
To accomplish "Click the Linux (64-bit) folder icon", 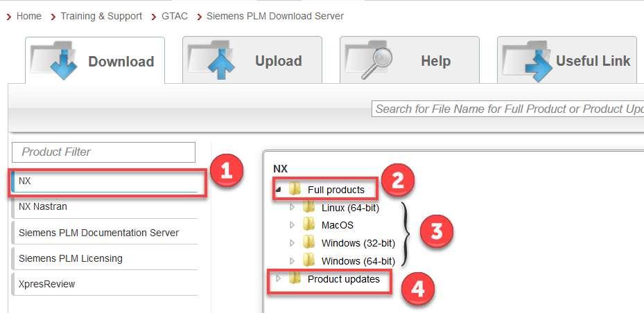I will (308, 208).
